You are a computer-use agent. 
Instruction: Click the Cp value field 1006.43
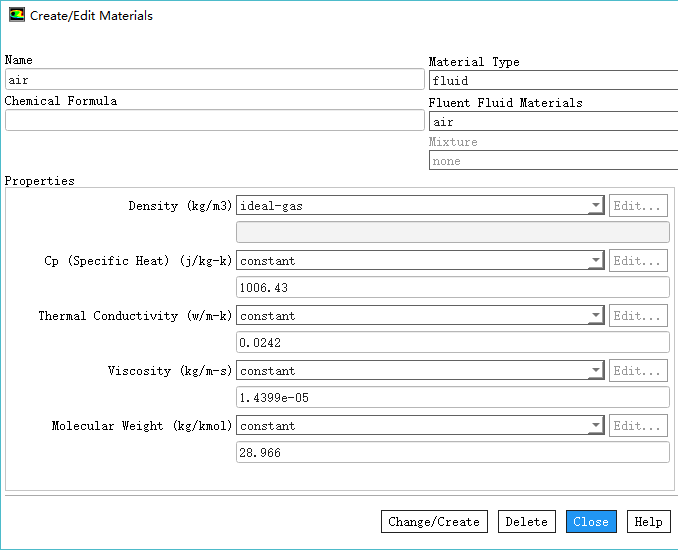[452, 288]
